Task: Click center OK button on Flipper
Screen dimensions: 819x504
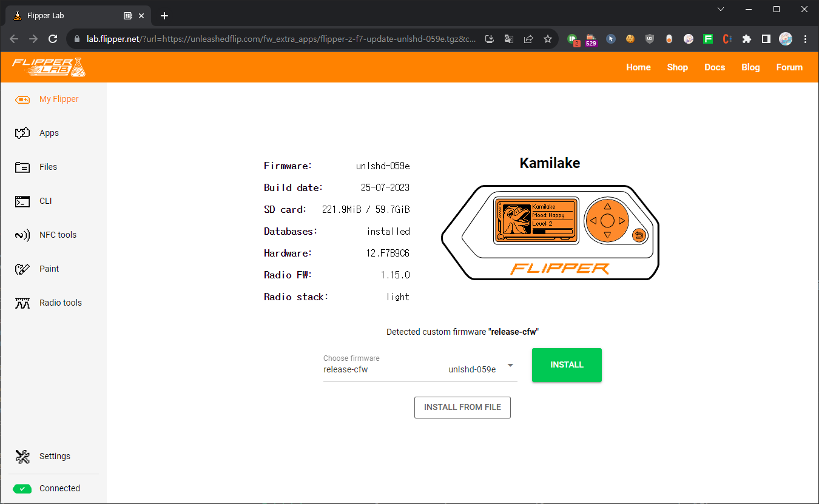Action: tap(607, 221)
